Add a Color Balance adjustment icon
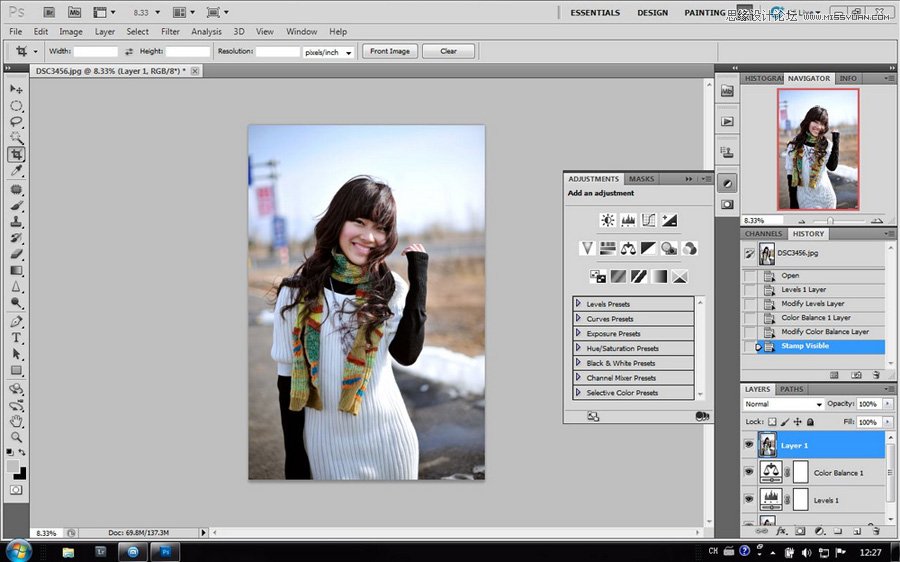 tap(628, 248)
